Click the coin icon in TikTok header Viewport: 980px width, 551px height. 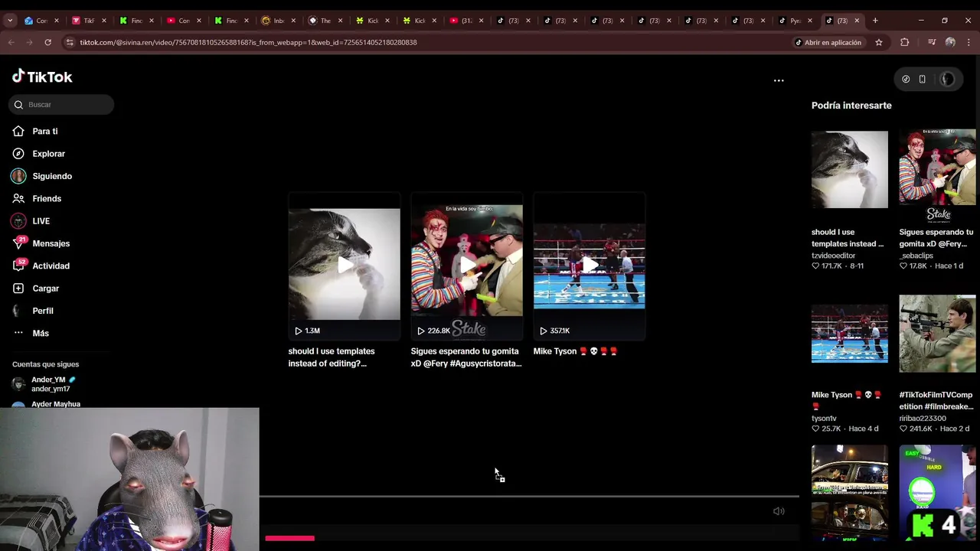pyautogui.click(x=906, y=80)
